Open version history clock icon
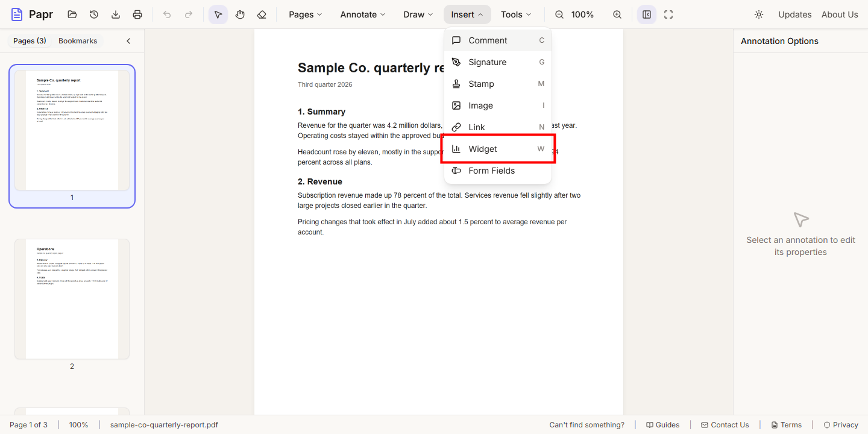868x434 pixels. (94, 14)
